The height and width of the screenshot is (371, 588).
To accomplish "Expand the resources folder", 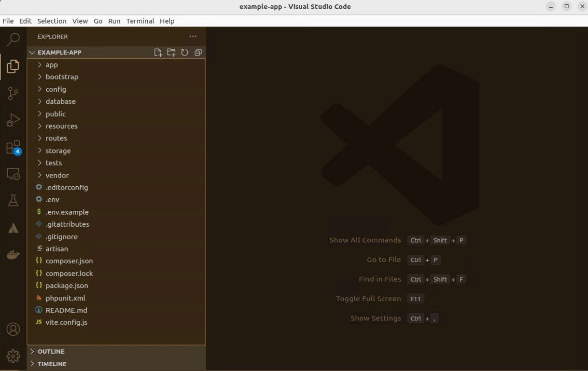I will [116, 126].
